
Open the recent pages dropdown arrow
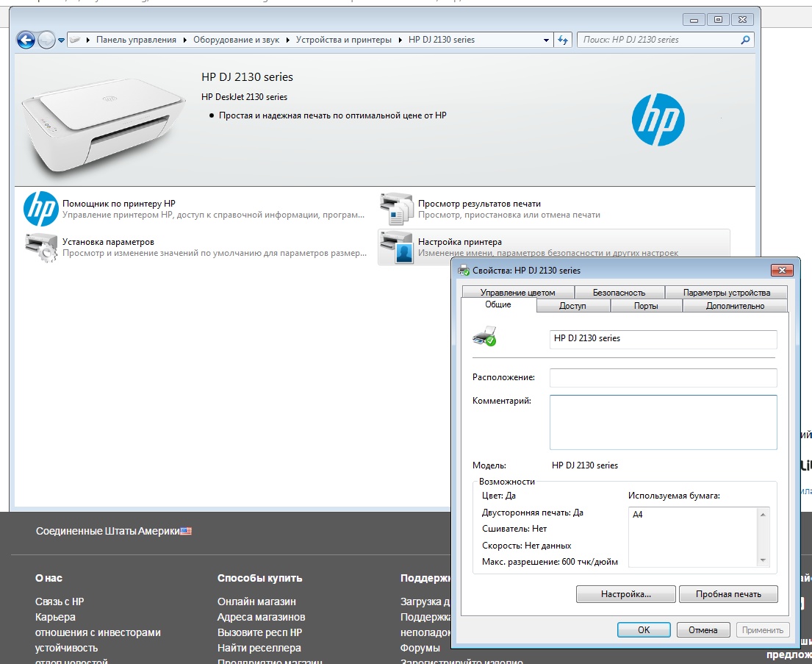point(61,40)
